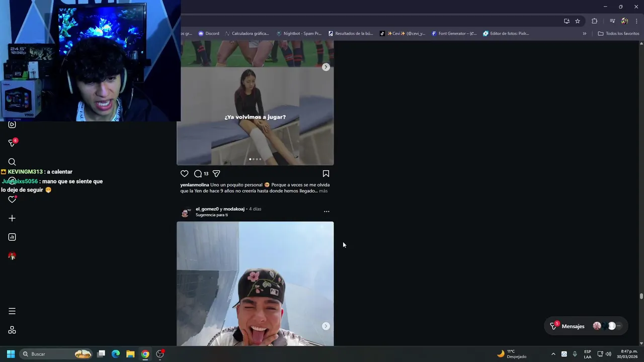Open the yenlanmolina profile link

click(195, 185)
